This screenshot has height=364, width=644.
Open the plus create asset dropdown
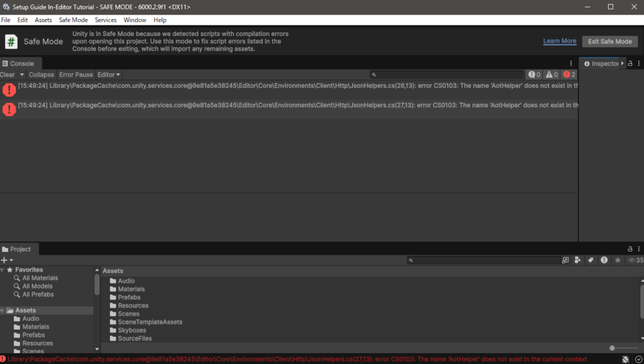7,260
